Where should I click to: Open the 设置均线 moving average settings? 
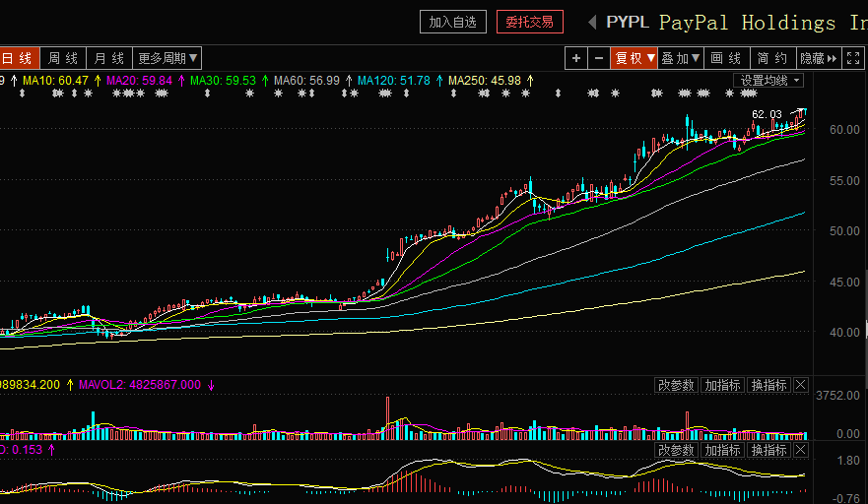pos(768,81)
